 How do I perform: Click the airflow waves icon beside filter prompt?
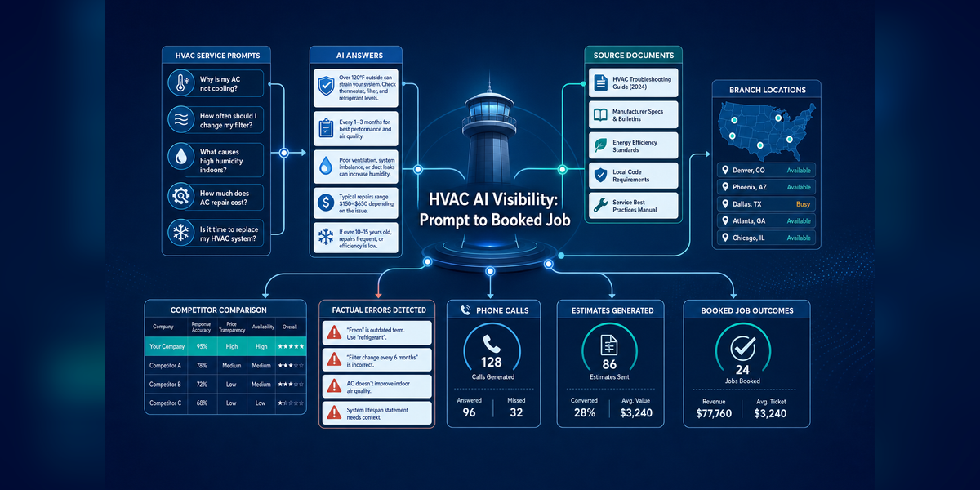tap(180, 121)
